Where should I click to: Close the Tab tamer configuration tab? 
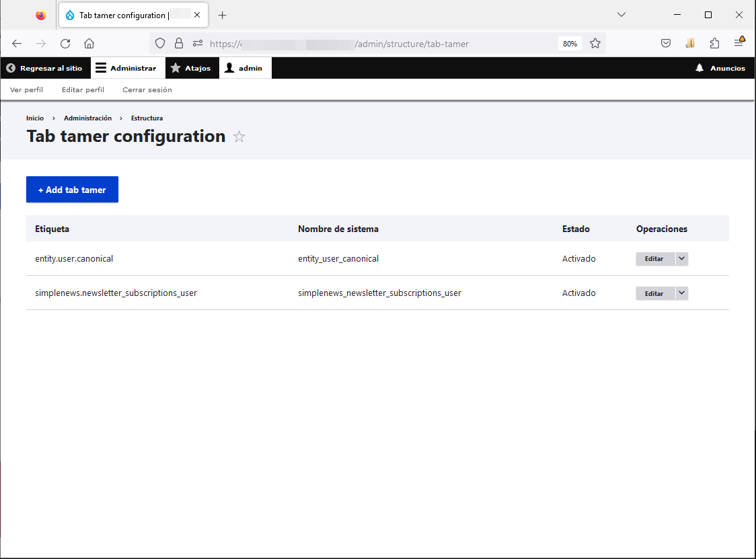(x=197, y=15)
